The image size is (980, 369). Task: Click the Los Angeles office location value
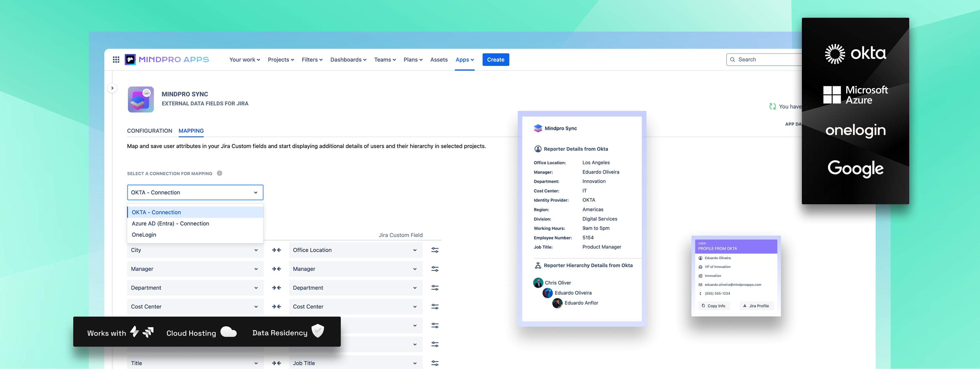(596, 163)
